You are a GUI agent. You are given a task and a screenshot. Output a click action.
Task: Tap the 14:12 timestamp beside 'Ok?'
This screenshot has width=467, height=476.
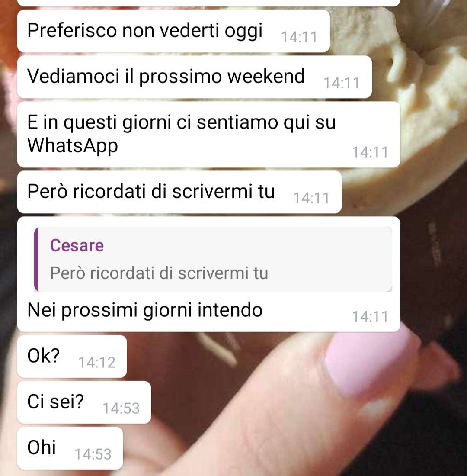click(x=97, y=363)
